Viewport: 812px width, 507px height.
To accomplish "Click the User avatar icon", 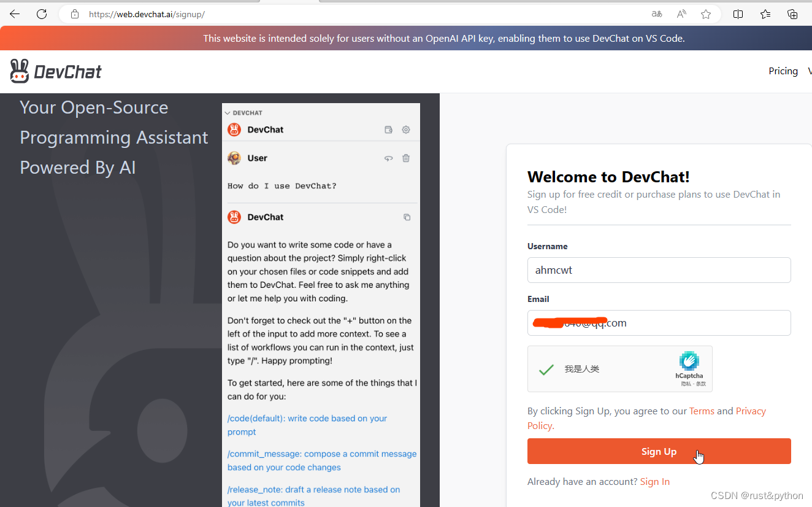I will (x=234, y=158).
